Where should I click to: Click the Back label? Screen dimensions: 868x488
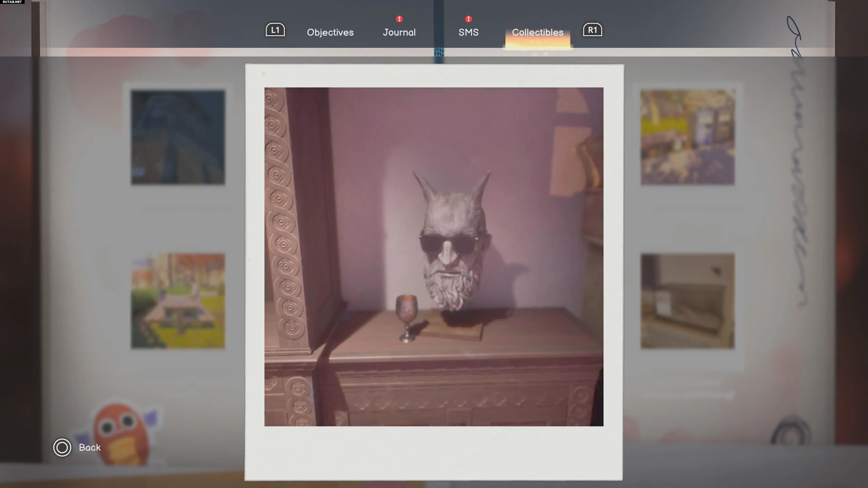90,448
